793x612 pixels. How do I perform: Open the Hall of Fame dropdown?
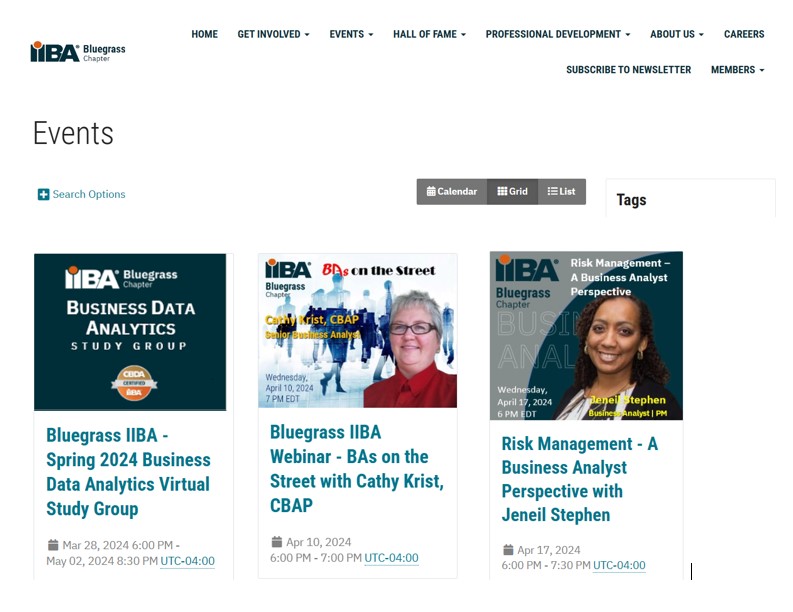click(x=429, y=34)
